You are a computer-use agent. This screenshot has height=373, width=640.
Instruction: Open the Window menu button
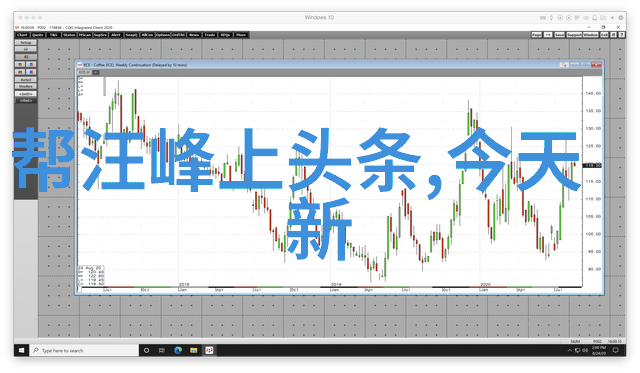click(590, 35)
